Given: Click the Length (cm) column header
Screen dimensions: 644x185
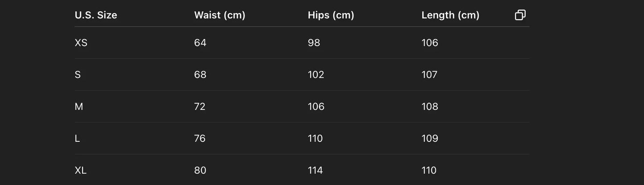Looking at the screenshot, I should (x=450, y=15).
